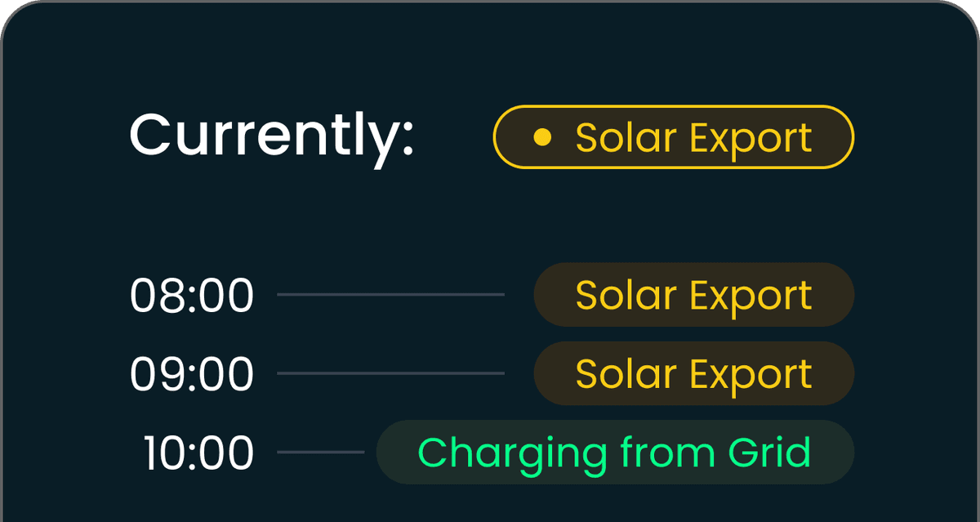Open the schedule timeline section

(490, 373)
